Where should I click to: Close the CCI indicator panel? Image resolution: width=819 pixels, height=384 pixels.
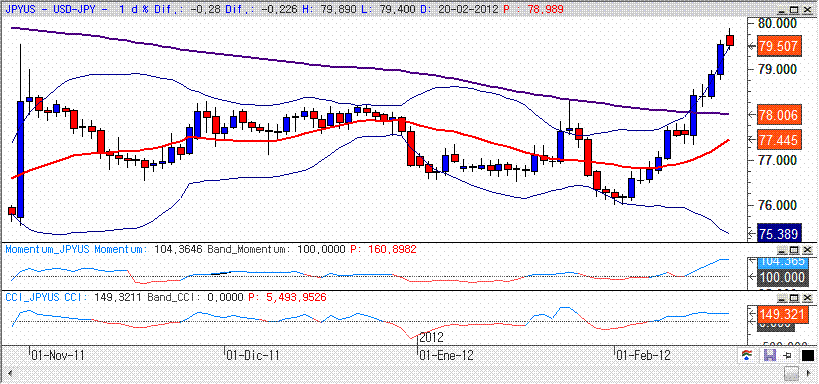[x=807, y=298]
